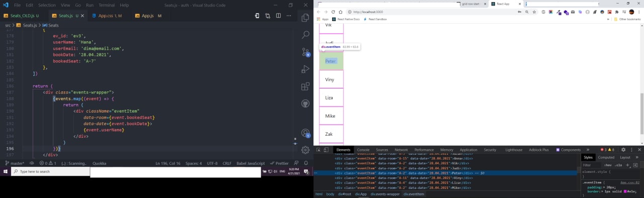The width and height of the screenshot is (644, 198).
Task: Open editor More Actions ellipsis menu
Action: coord(289,16)
